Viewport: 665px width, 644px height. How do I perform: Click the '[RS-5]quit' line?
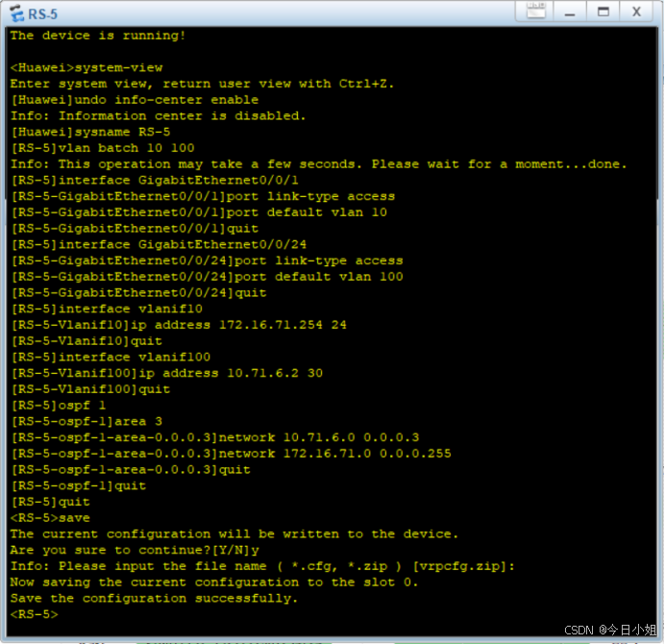click(51, 502)
